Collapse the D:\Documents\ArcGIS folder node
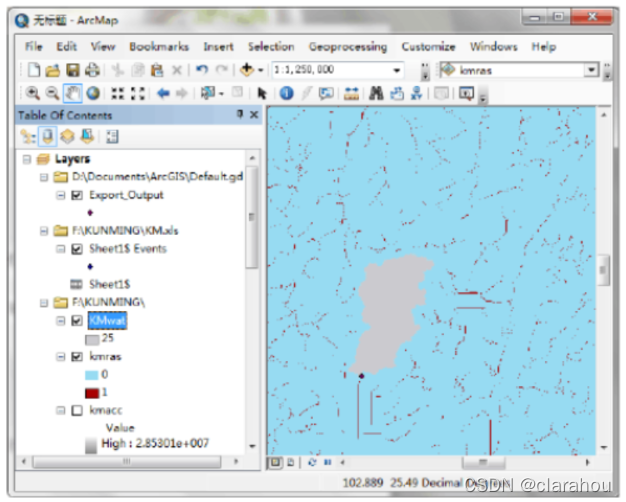Screen dimensions: 626x502 coord(44,177)
